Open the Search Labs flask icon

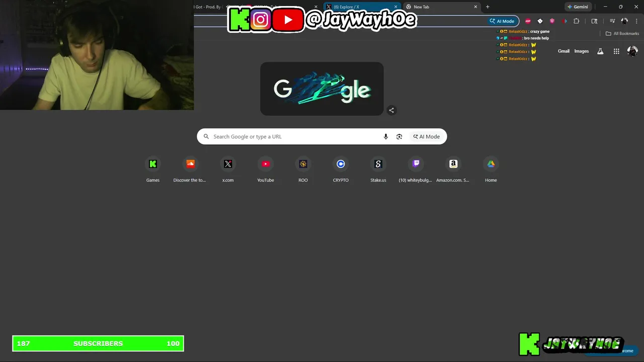pos(600,51)
